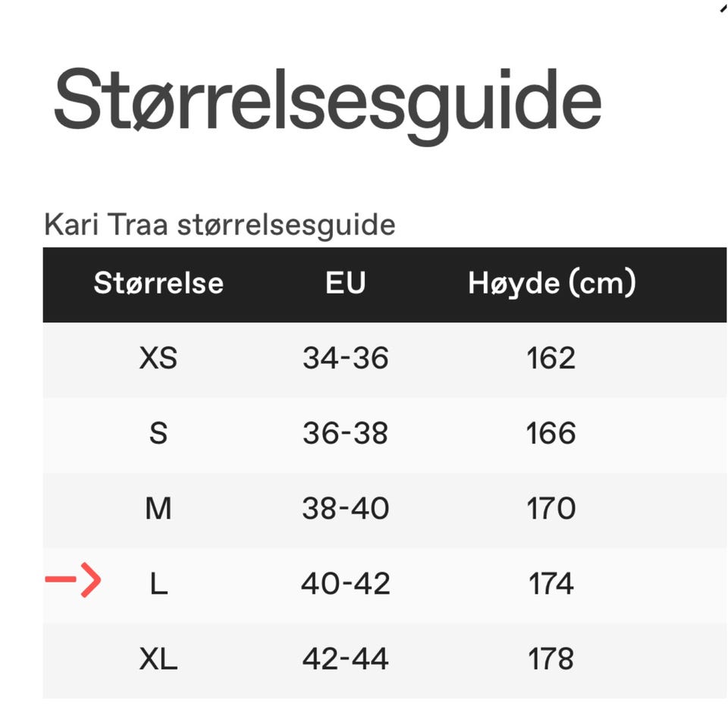Click the Størrelse column header
The image size is (728, 728).
[158, 284]
